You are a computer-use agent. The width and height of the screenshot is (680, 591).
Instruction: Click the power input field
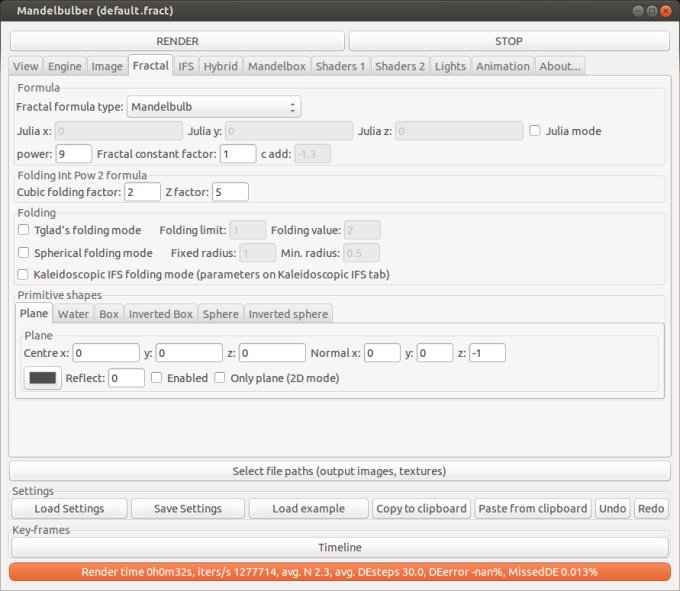click(74, 154)
